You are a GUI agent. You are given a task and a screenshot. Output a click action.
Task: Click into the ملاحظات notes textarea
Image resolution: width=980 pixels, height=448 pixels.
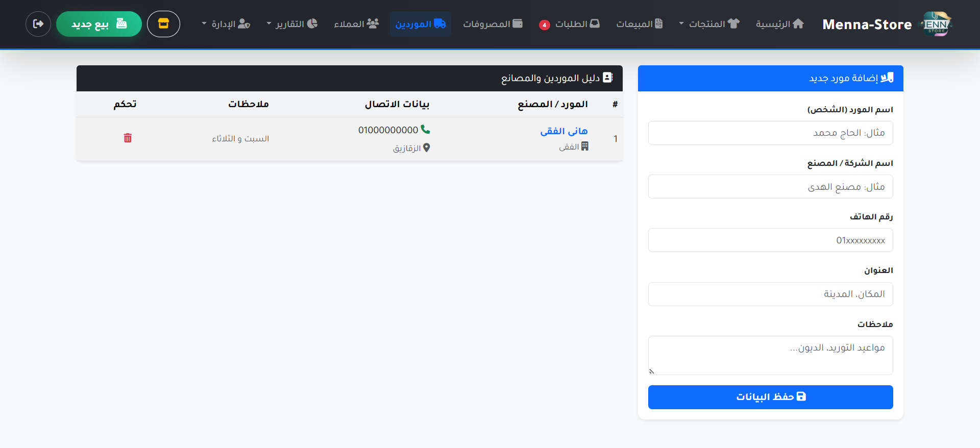[x=770, y=355]
